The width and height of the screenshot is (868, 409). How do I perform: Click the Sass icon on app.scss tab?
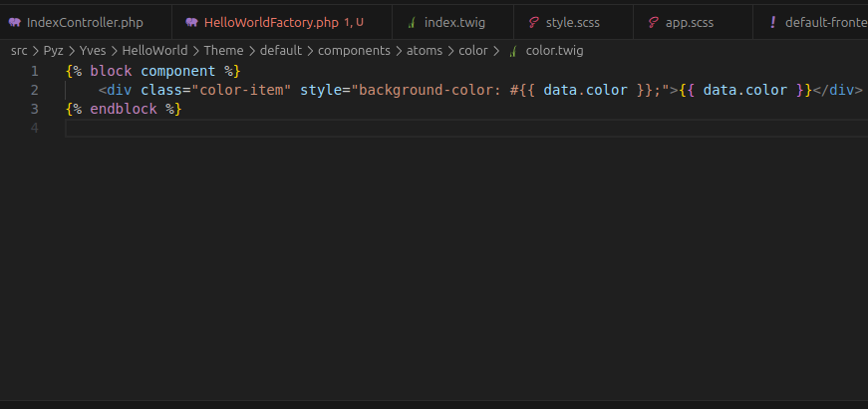[653, 23]
